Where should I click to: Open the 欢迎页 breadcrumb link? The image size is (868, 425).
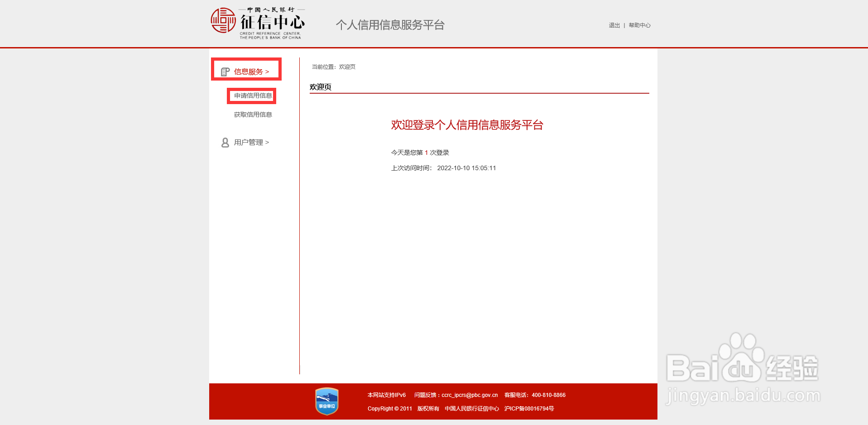tap(347, 67)
